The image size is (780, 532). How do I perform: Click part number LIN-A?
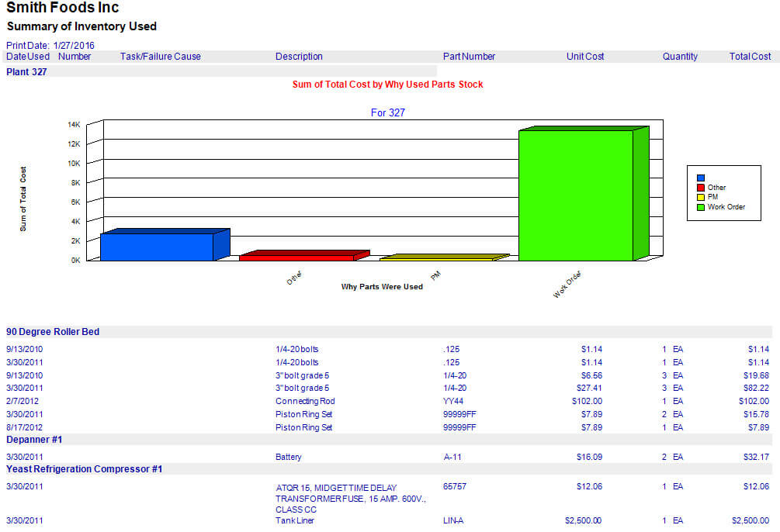point(453,520)
